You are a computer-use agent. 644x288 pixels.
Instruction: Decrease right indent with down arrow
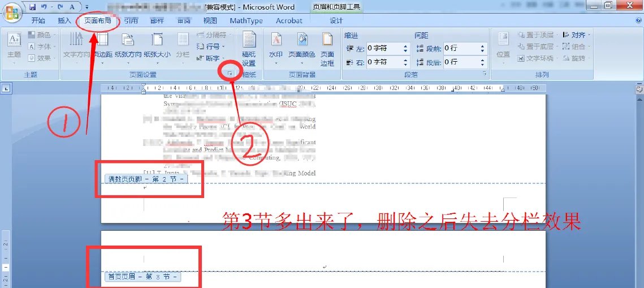click(x=406, y=65)
